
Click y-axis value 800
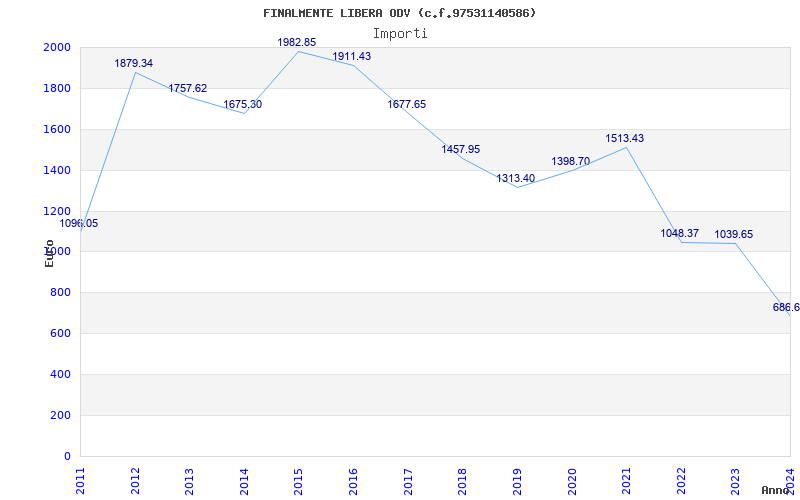click(x=61, y=293)
